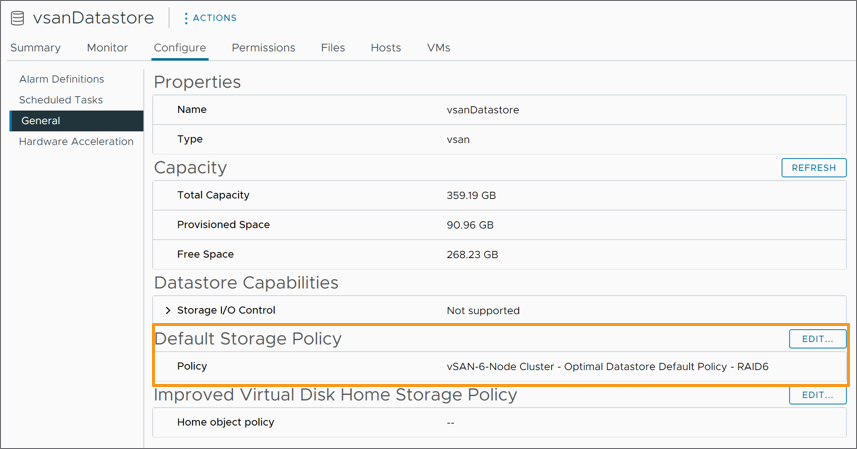
Task: Switch to the Monitor tab
Action: tap(107, 48)
